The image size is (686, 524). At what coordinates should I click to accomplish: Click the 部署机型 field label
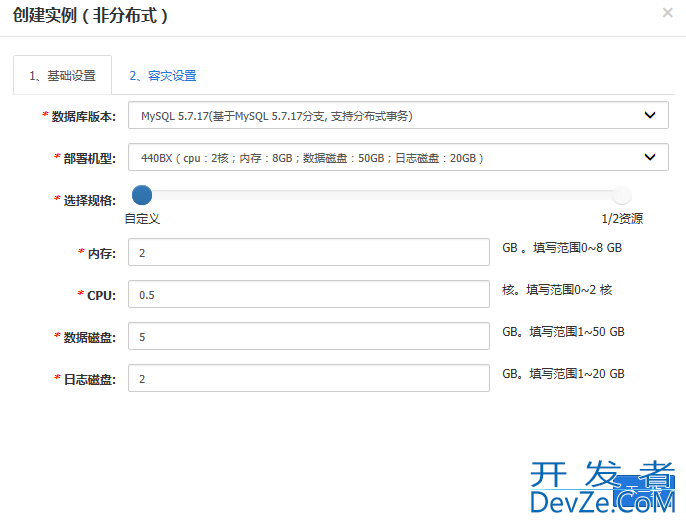point(90,158)
